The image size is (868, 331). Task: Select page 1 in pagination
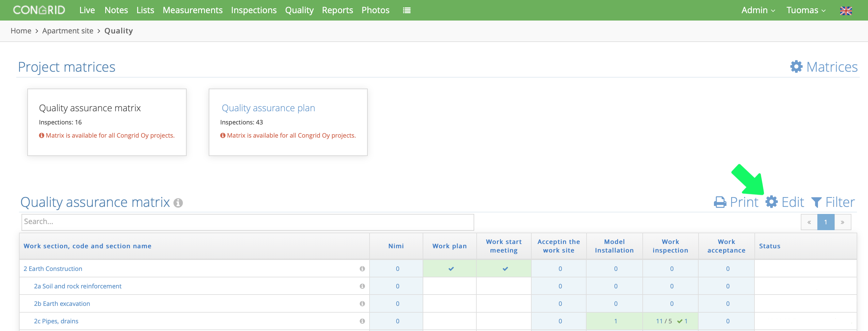[x=826, y=222]
